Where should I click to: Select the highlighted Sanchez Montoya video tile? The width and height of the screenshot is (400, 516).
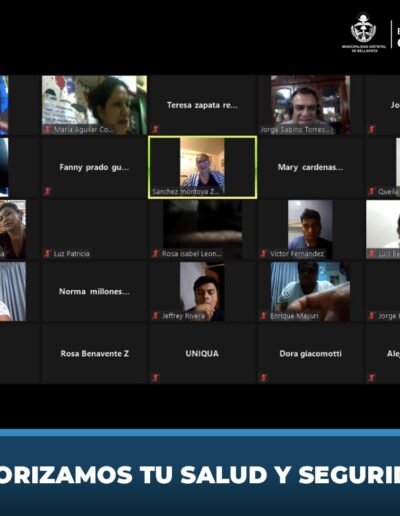pos(202,167)
